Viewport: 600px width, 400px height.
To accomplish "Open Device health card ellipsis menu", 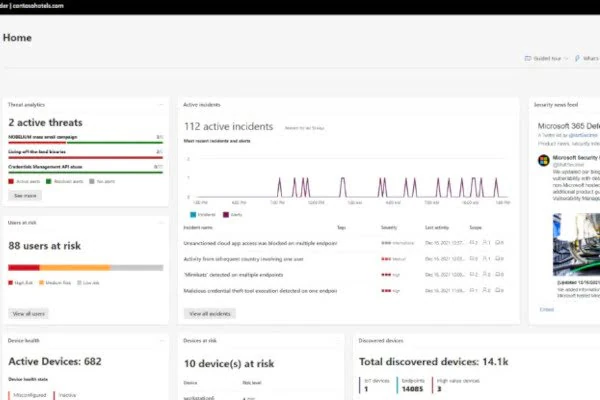I will coord(161,340).
